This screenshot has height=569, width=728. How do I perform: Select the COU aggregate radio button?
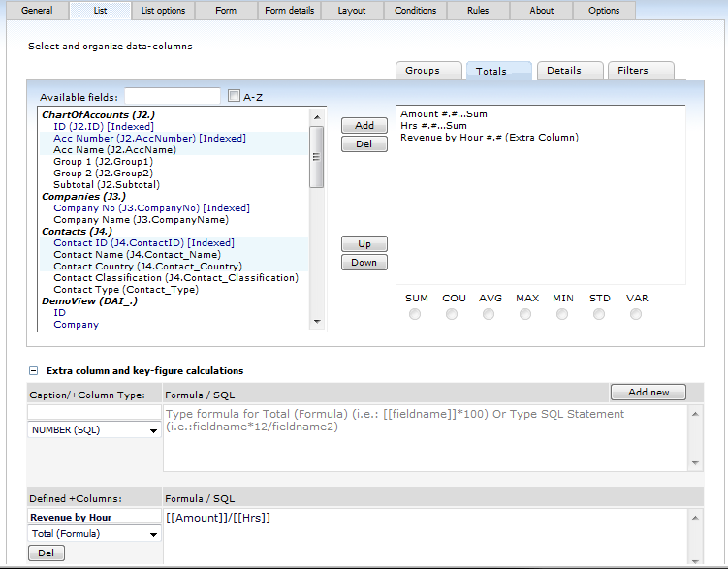[452, 314]
